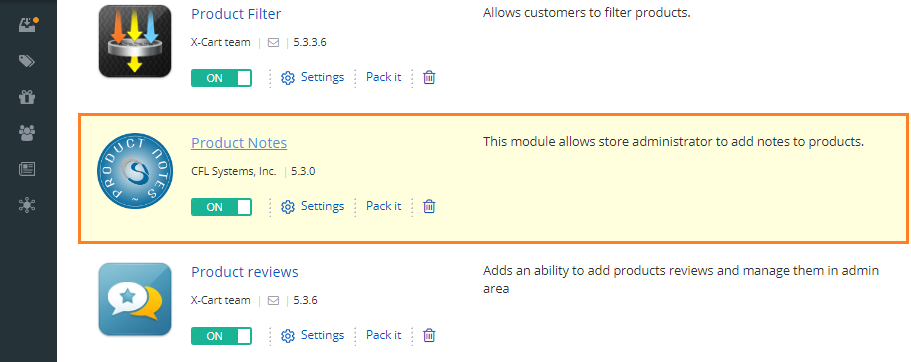Delete the Product Filter module via trash icon
Image resolution: width=911 pixels, height=362 pixels.
[429, 77]
